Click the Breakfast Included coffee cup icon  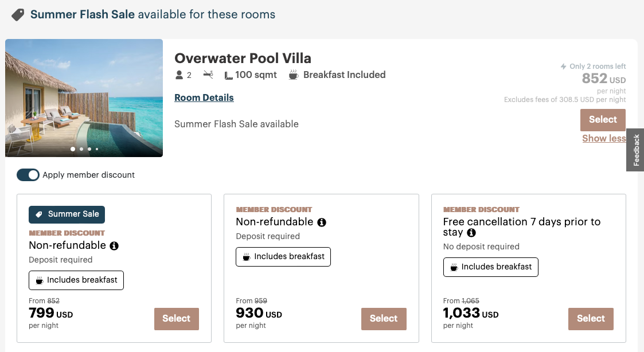(x=294, y=75)
